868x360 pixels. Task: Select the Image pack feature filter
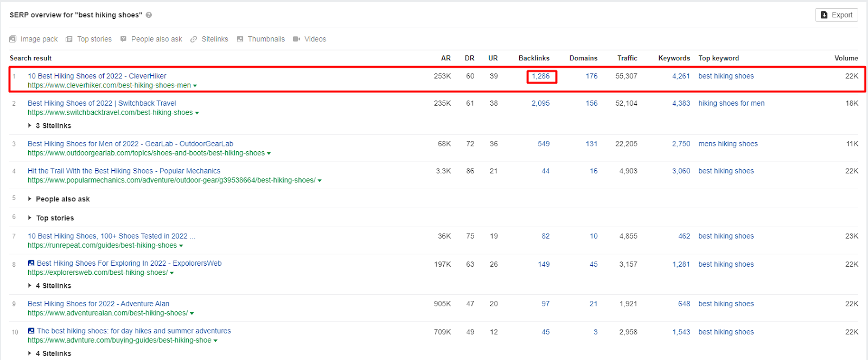coord(34,39)
